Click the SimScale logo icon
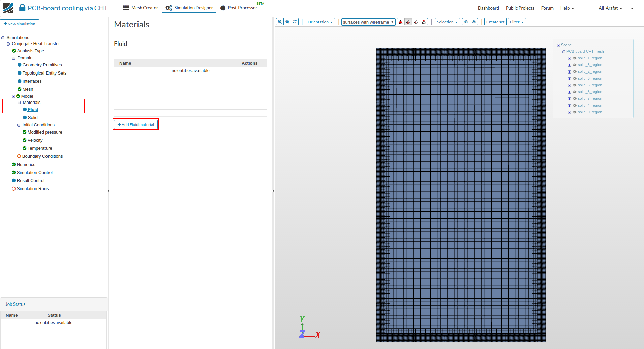This screenshot has height=349, width=644. 8,8
